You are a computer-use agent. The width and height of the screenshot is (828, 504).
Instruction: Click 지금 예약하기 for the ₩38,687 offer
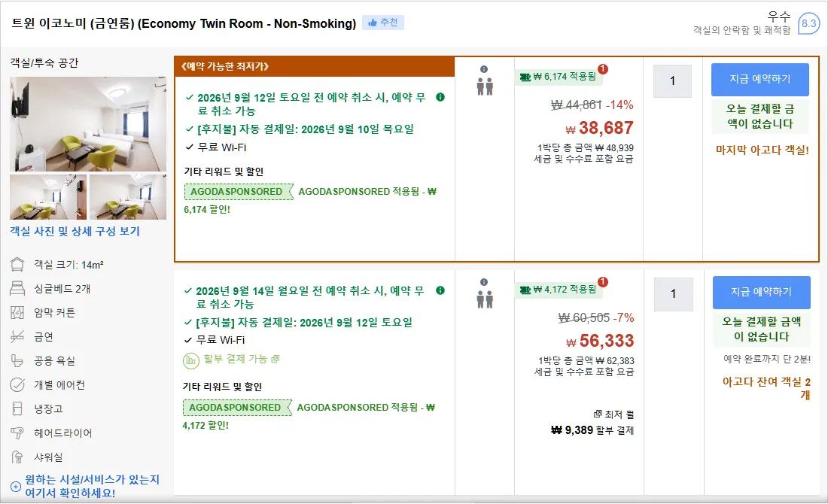click(x=760, y=79)
